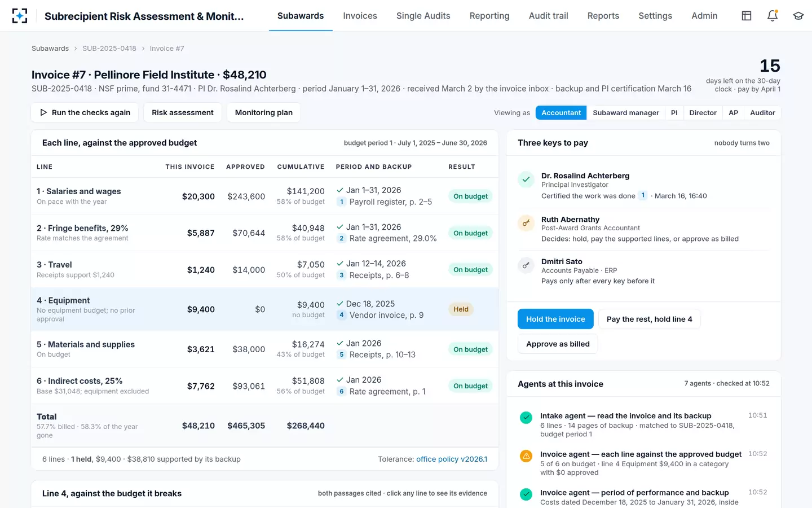Switch to the Reporting tab

(489, 16)
